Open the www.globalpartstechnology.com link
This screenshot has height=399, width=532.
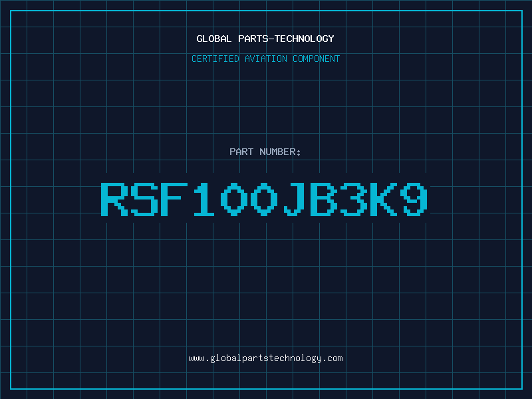(265, 358)
